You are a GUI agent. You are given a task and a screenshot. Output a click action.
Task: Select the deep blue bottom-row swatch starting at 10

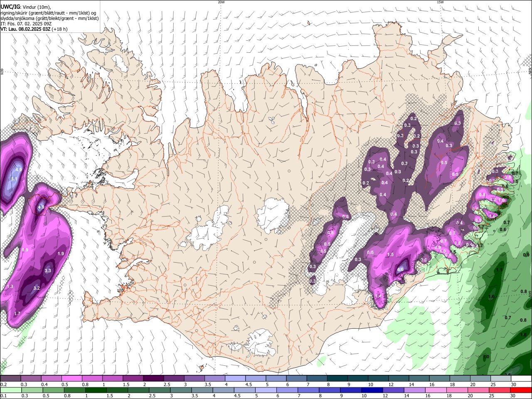(372, 390)
